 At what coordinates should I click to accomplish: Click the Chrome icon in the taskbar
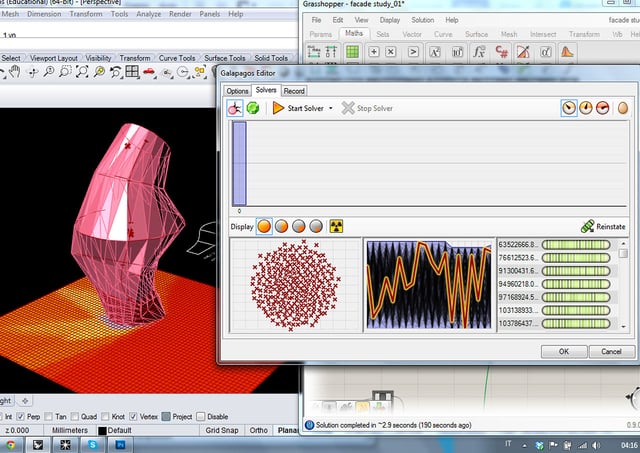(10, 444)
